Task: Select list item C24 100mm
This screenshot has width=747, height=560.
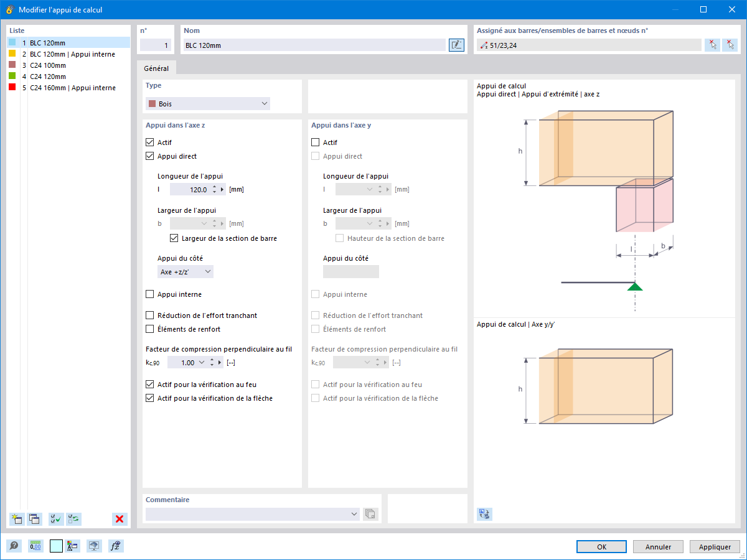Action: tap(68, 65)
